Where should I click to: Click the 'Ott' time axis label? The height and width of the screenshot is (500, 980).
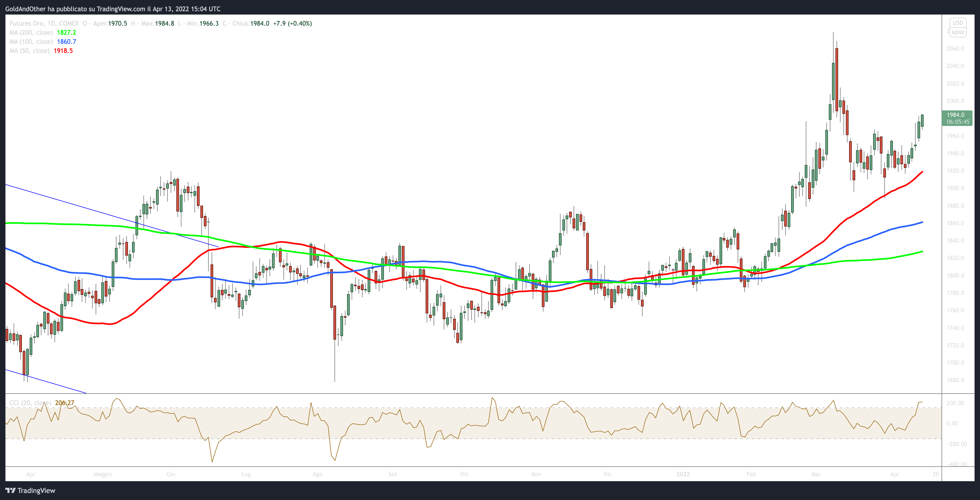pyautogui.click(x=465, y=474)
